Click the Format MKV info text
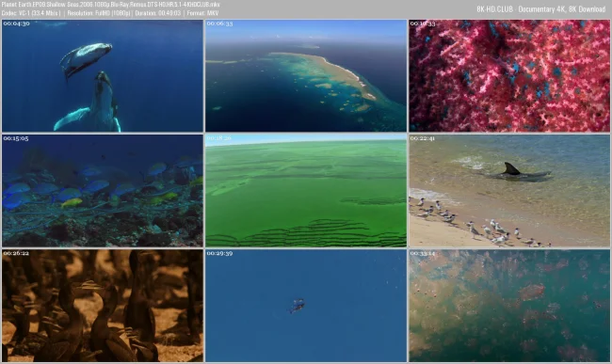612x364 pixels. coord(203,13)
